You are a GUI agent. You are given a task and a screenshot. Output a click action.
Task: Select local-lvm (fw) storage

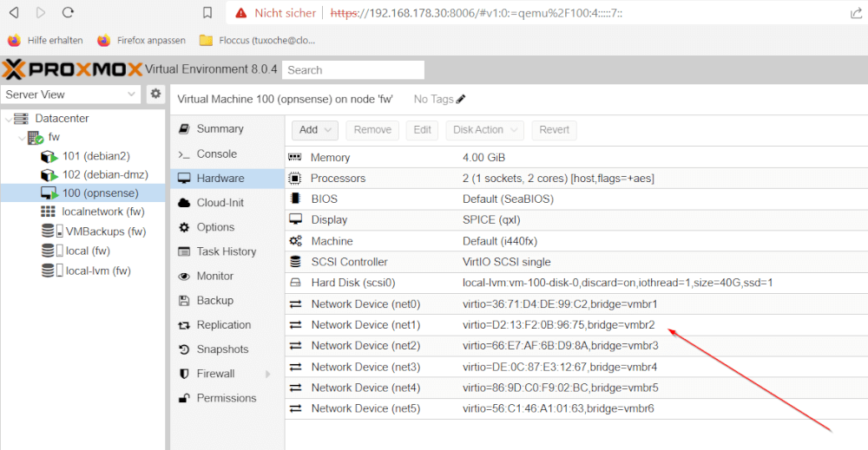tap(98, 271)
